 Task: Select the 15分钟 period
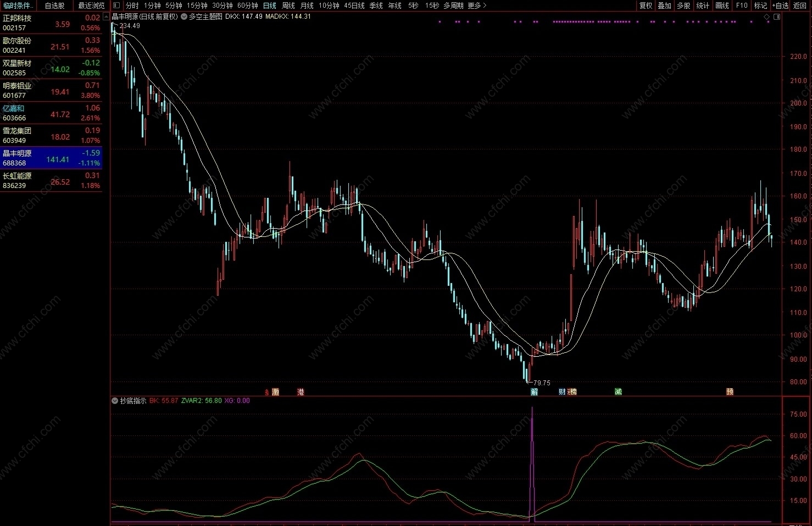(197, 5)
